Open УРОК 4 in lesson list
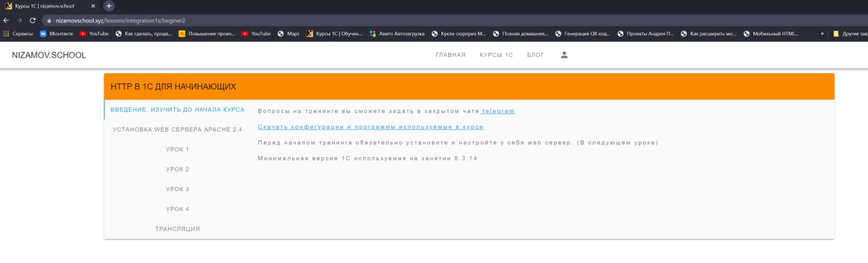868x263 pixels. 178,209
